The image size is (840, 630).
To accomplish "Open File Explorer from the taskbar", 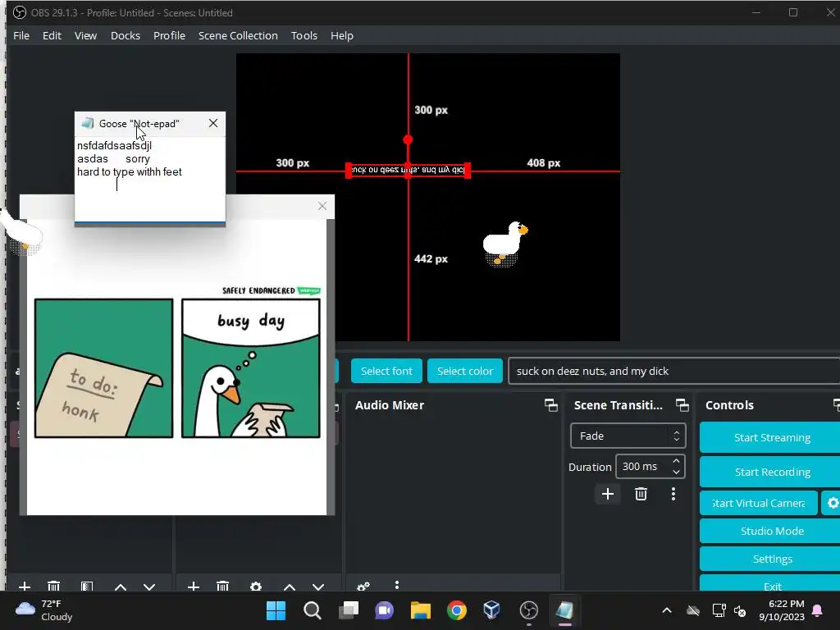I will click(421, 610).
